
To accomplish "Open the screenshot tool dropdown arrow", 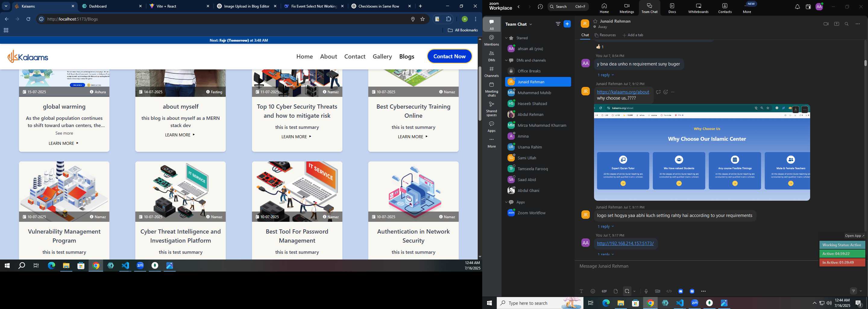I will (x=634, y=291).
